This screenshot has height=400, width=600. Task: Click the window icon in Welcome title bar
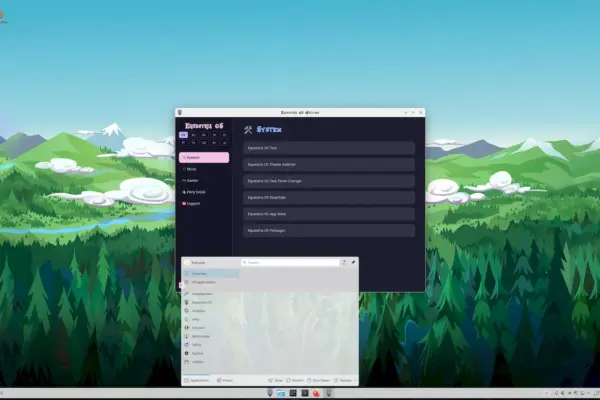tap(180, 113)
